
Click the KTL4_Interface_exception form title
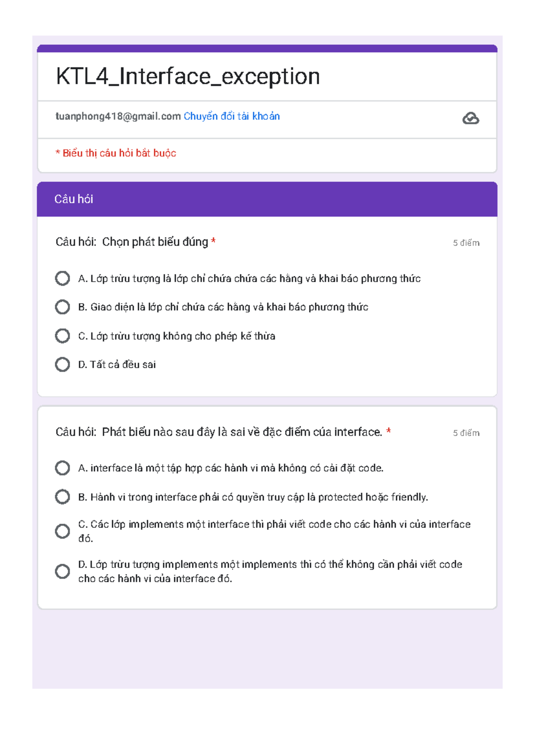188,76
